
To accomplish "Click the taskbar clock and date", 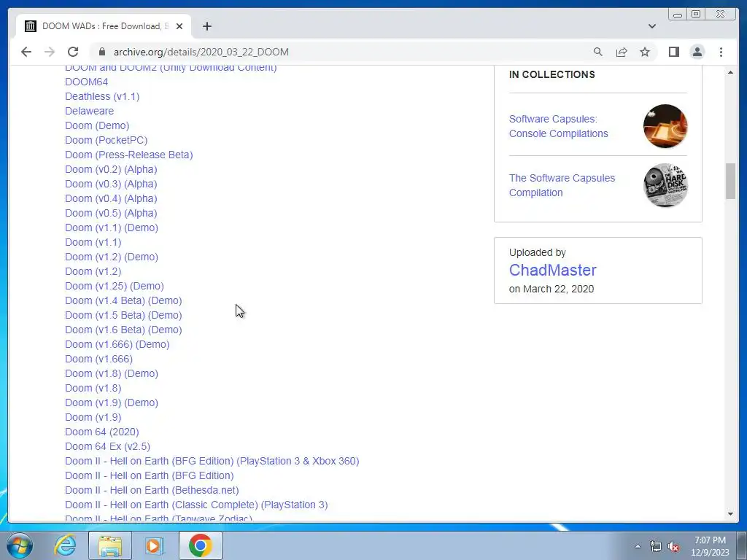I will 710,546.
